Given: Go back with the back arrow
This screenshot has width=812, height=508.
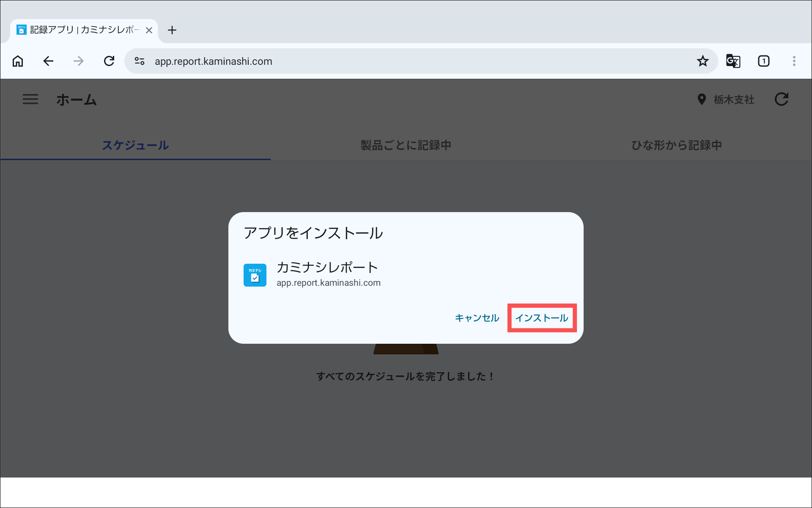Looking at the screenshot, I should pos(48,61).
